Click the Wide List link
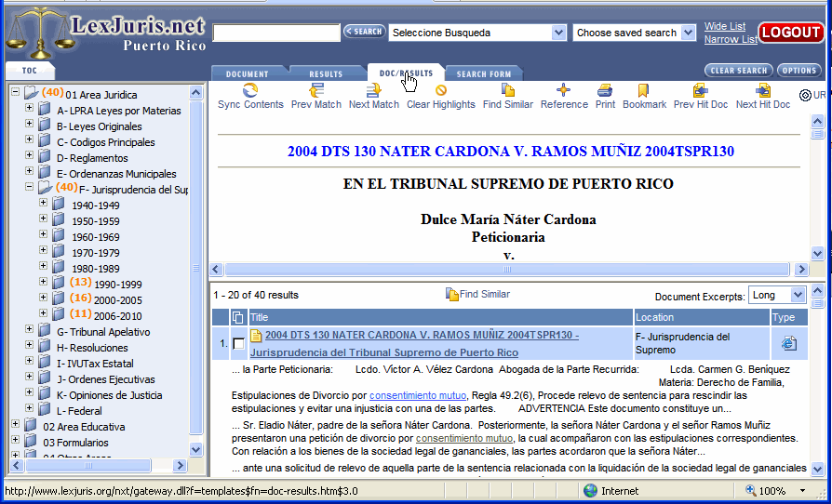The image size is (832, 504). [725, 26]
